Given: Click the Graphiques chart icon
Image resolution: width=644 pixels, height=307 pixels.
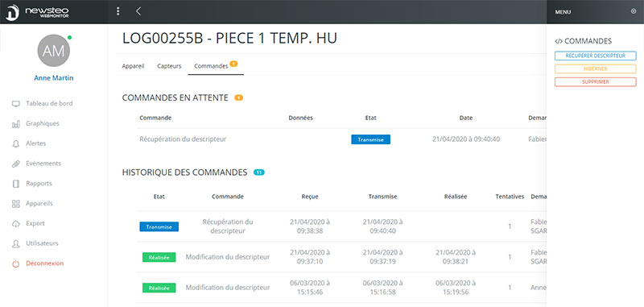Looking at the screenshot, I should (x=16, y=124).
